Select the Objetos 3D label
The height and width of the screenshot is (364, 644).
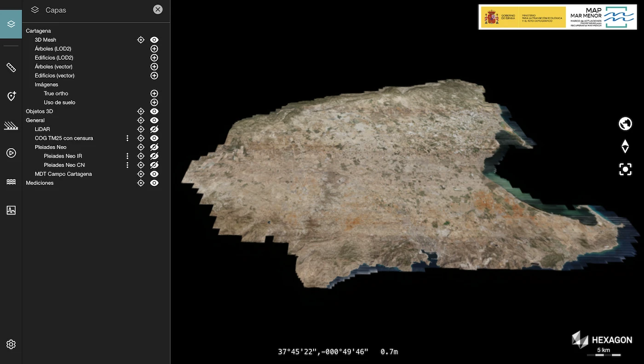pos(39,111)
